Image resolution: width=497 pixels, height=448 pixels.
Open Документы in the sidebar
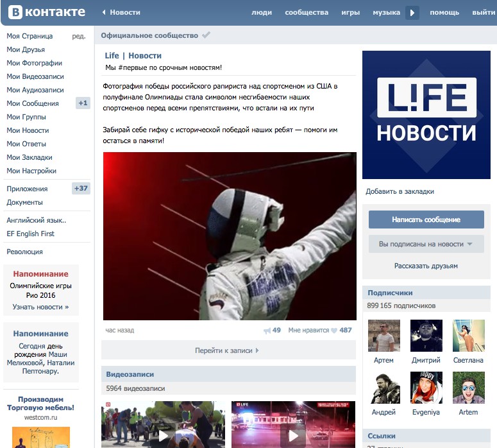(x=24, y=202)
